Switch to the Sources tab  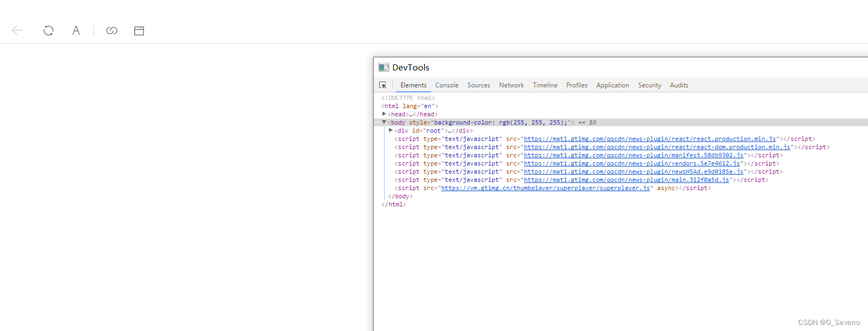pyautogui.click(x=478, y=85)
